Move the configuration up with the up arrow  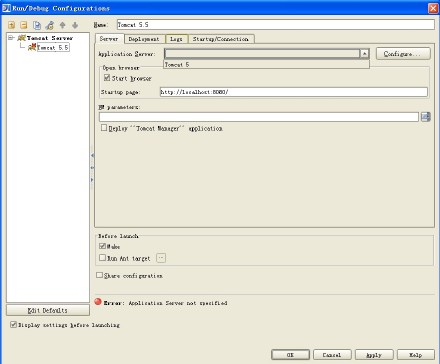tap(62, 25)
